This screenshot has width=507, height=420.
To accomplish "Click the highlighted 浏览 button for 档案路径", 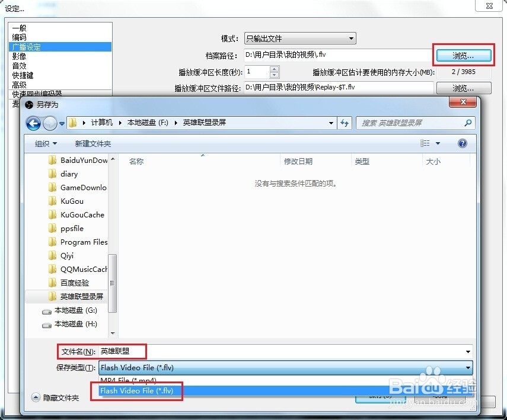I will (463, 54).
